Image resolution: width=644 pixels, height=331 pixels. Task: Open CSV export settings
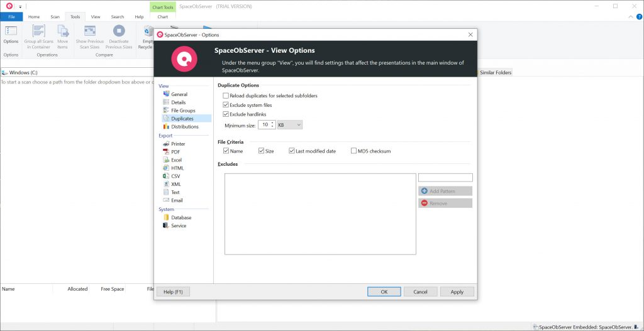[x=175, y=176]
